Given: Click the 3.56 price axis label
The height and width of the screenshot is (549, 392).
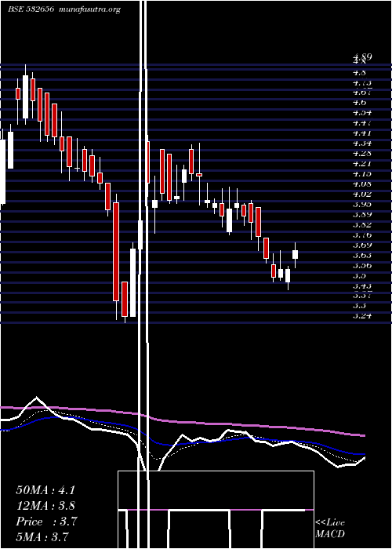Looking at the screenshot, I should point(362,265).
